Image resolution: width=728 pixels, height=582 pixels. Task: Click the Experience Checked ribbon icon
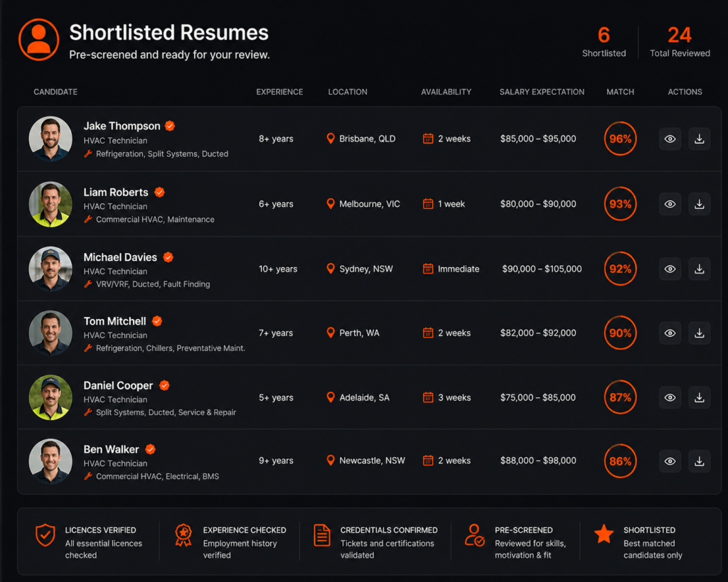pos(183,535)
